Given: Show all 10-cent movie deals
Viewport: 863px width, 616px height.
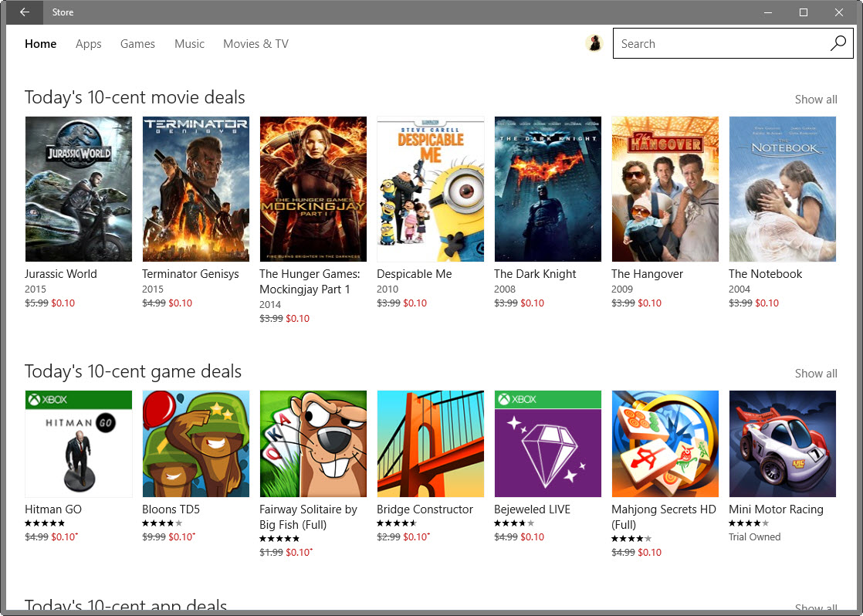Looking at the screenshot, I should pyautogui.click(x=816, y=100).
